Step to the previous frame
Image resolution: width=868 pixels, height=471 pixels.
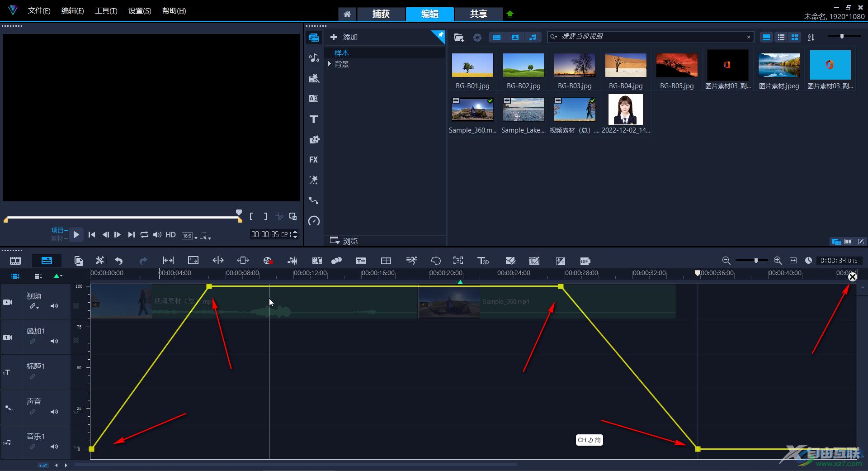pos(105,234)
